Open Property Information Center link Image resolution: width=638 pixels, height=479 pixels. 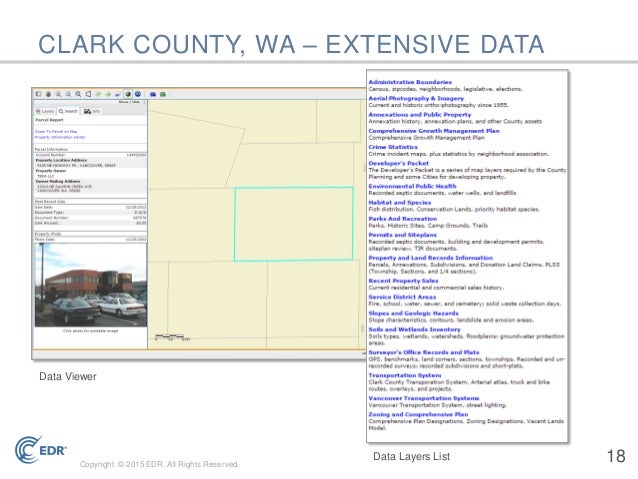60,137
